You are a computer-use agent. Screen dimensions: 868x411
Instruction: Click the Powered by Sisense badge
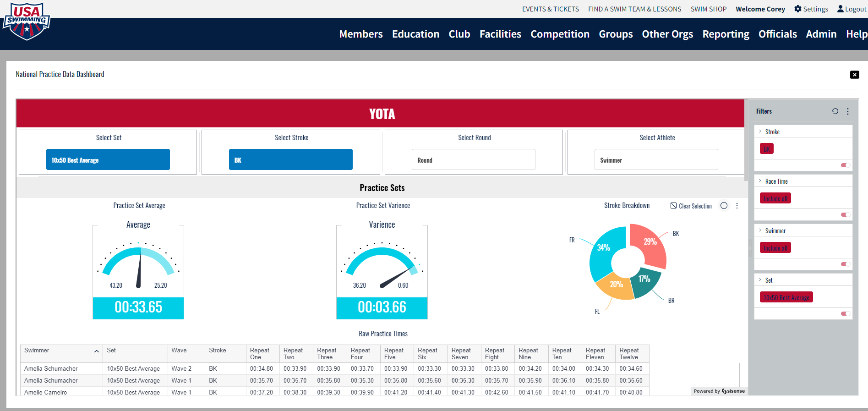719,391
